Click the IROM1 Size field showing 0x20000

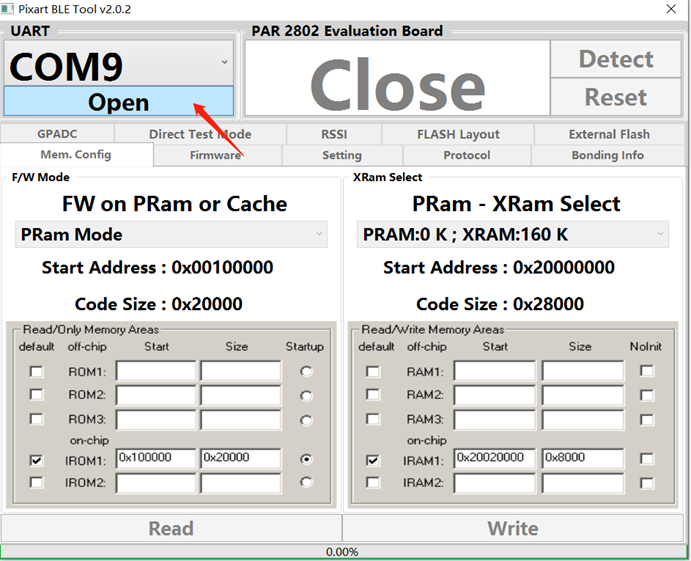pyautogui.click(x=241, y=458)
